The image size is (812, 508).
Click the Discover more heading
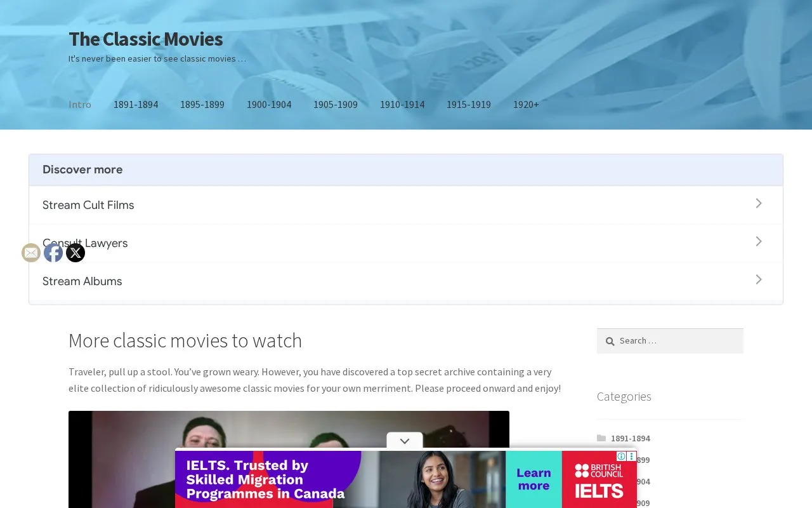82,170
